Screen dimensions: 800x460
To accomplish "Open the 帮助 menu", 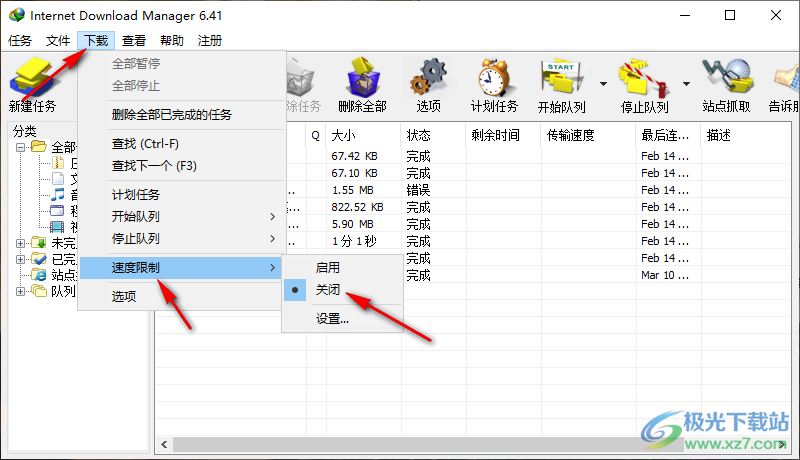I will [x=171, y=41].
